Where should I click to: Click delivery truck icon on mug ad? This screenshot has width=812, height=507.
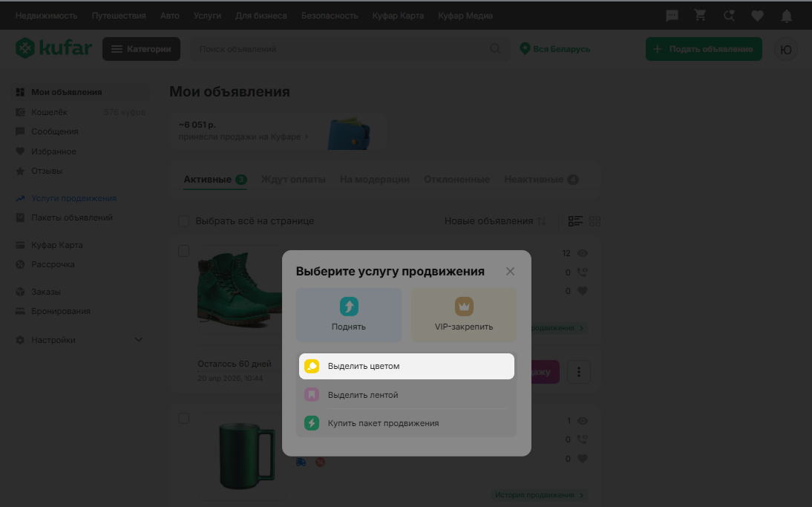[301, 462]
